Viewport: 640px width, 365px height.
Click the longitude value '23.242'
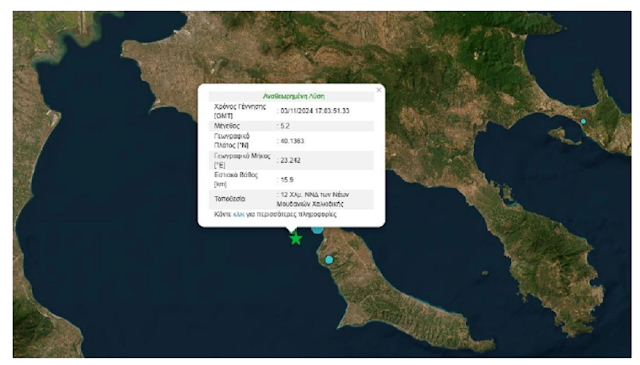pos(290,160)
